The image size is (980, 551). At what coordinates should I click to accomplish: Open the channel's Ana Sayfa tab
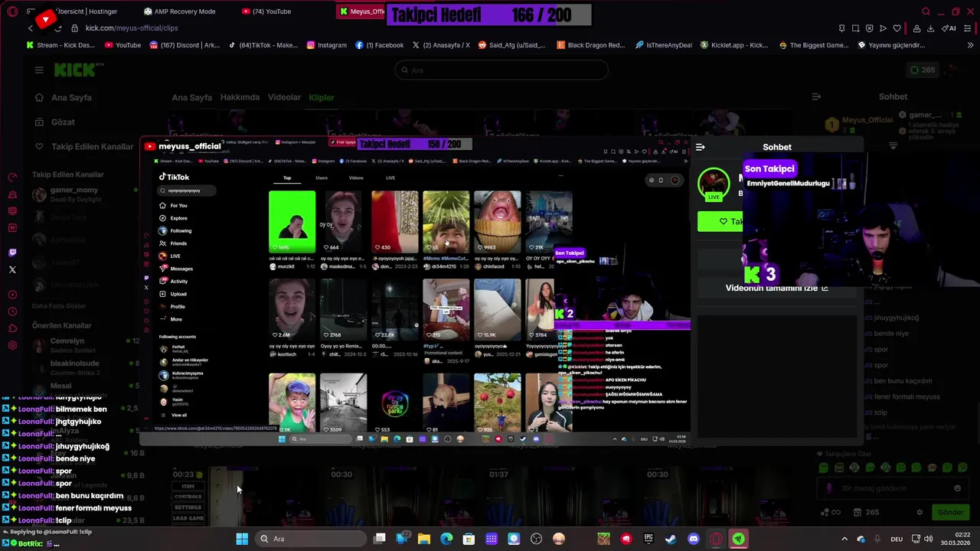tap(191, 97)
